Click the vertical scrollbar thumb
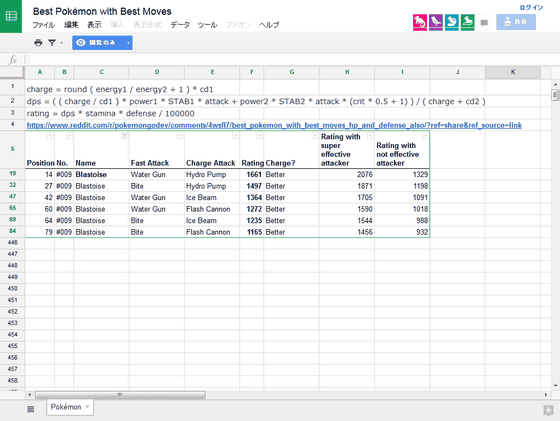The width and height of the screenshot is (560, 421). 555,95
